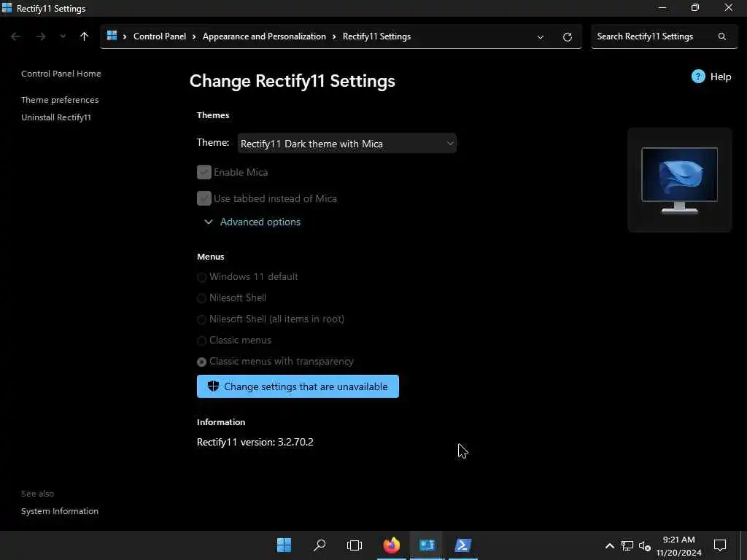Click the theme preview monitor thumbnail
The width and height of the screenshot is (747, 560).
point(679,180)
